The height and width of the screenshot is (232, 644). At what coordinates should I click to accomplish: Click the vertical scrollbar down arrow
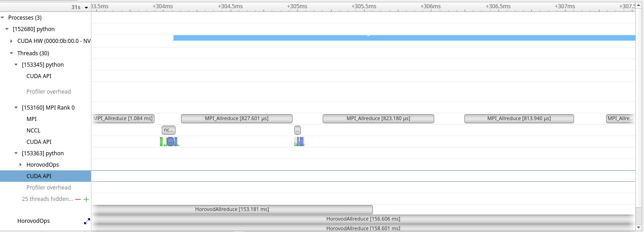pyautogui.click(x=639, y=227)
